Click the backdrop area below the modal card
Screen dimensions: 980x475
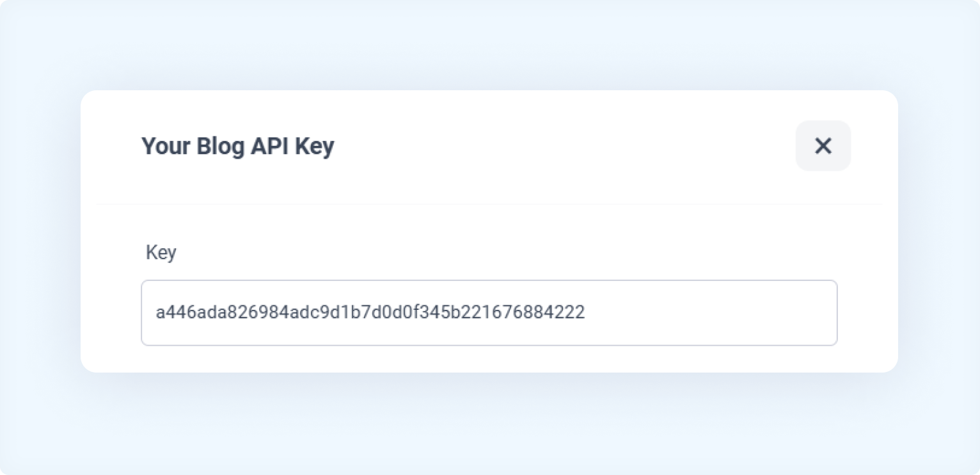[489, 424]
